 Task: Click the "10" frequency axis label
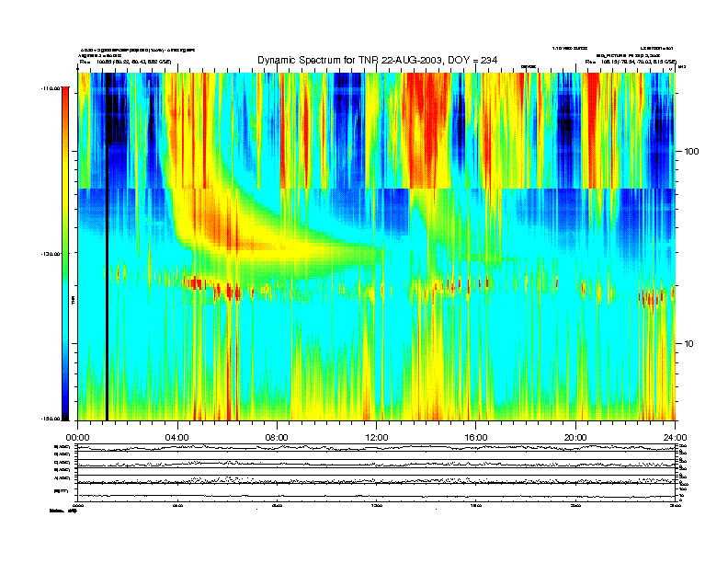click(689, 344)
